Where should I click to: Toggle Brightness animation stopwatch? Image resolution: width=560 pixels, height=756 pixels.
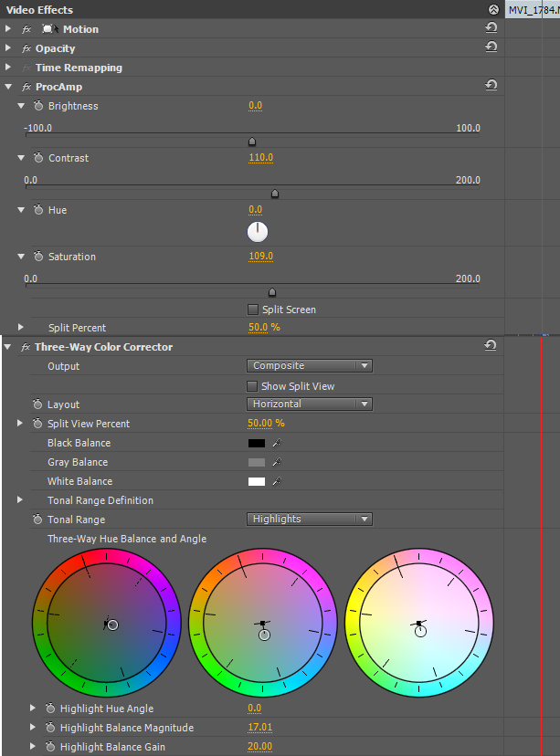38,106
